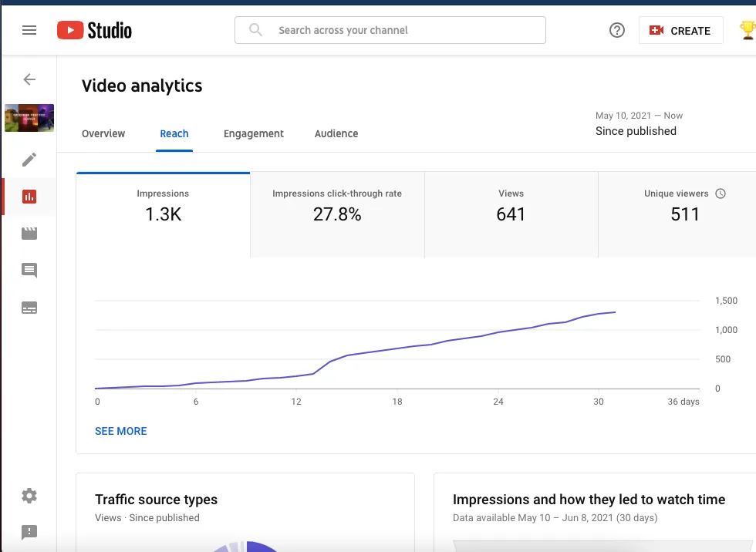This screenshot has height=552, width=756.
Task: Open video details pencil icon
Action: [29, 160]
